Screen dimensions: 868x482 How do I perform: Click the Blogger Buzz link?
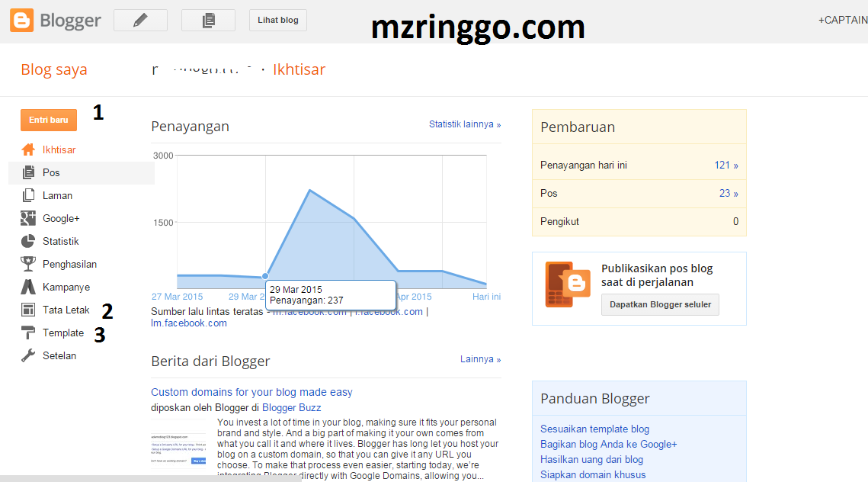tap(291, 408)
